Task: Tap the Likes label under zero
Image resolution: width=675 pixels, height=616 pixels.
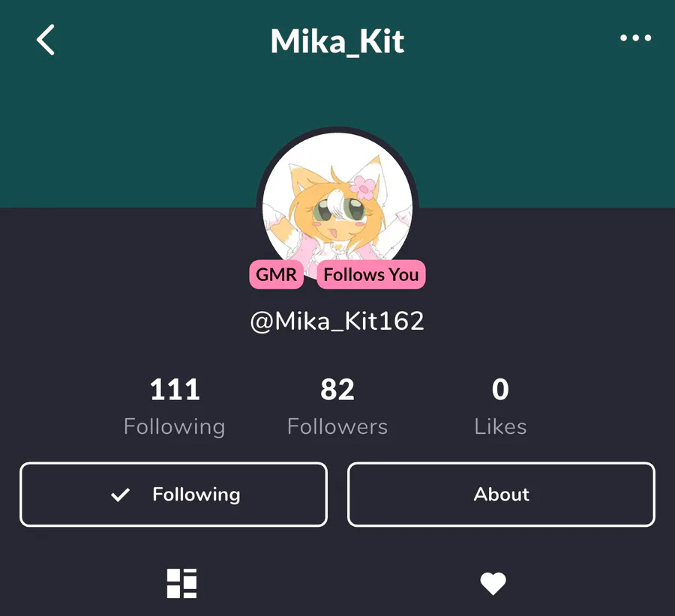Action: click(500, 426)
